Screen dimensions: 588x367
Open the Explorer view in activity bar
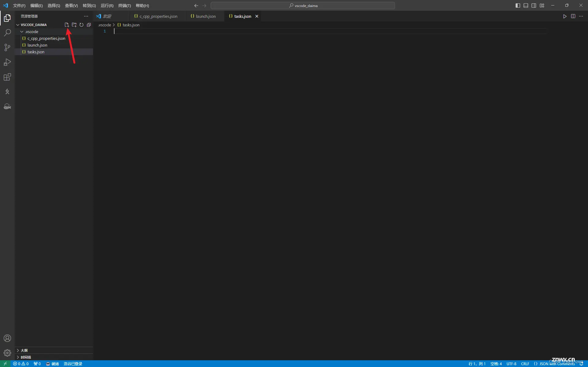[x=7, y=18]
